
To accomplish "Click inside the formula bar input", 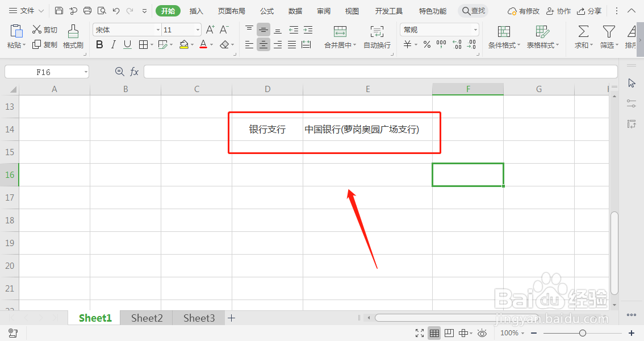I will pyautogui.click(x=380, y=72).
